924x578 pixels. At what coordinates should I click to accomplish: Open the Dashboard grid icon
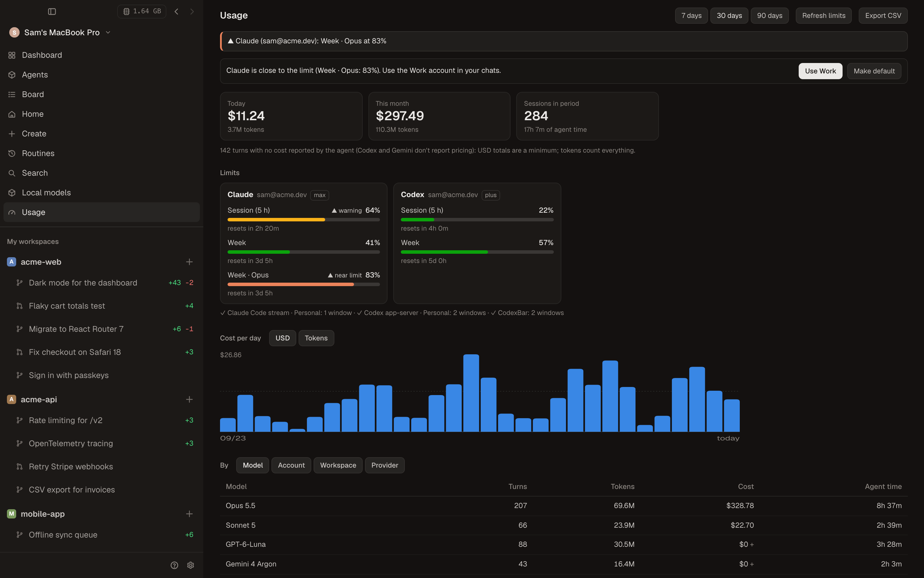[x=12, y=55]
